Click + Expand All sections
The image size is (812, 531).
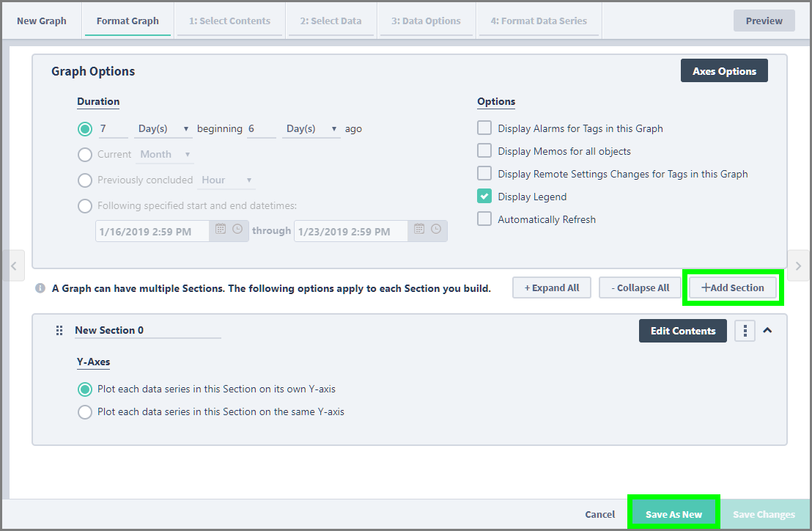tap(552, 288)
